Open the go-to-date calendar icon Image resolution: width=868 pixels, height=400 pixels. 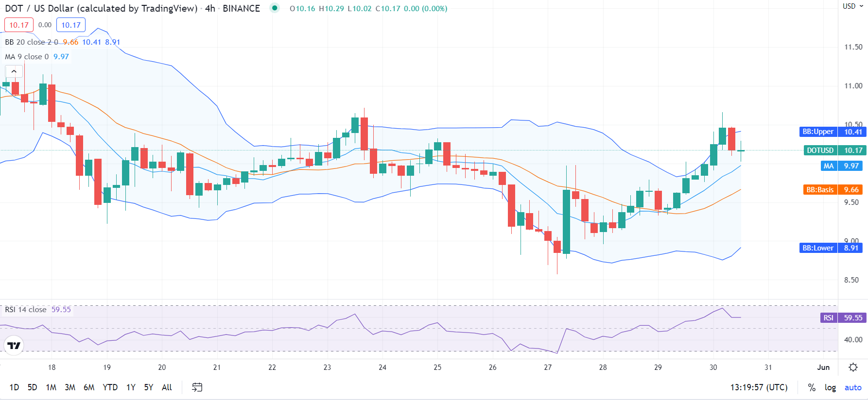[x=197, y=387]
